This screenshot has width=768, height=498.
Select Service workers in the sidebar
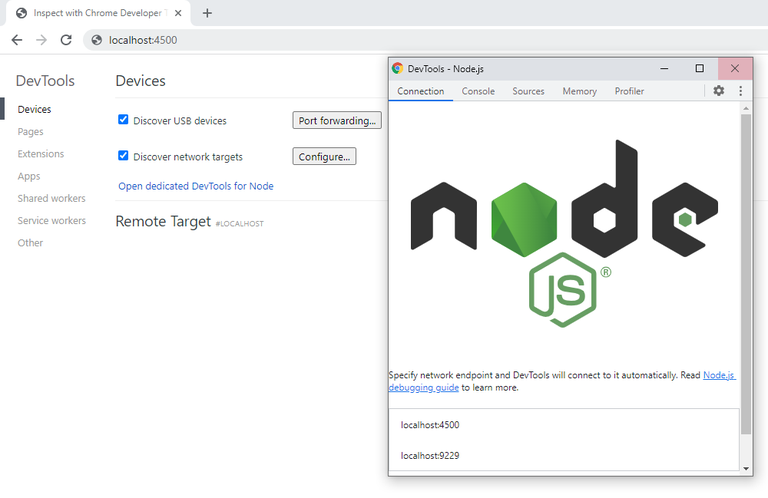click(51, 220)
